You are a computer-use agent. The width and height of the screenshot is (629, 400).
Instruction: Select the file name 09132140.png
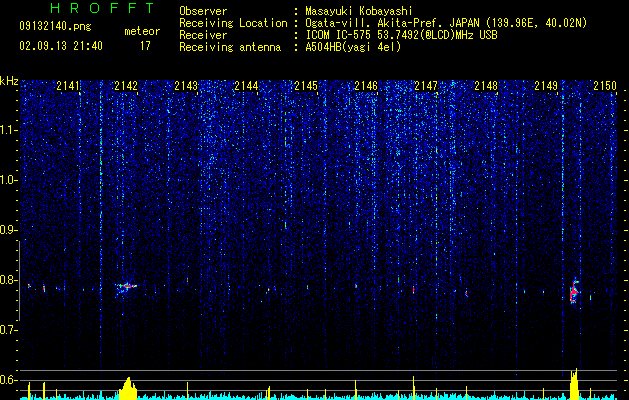[55, 27]
